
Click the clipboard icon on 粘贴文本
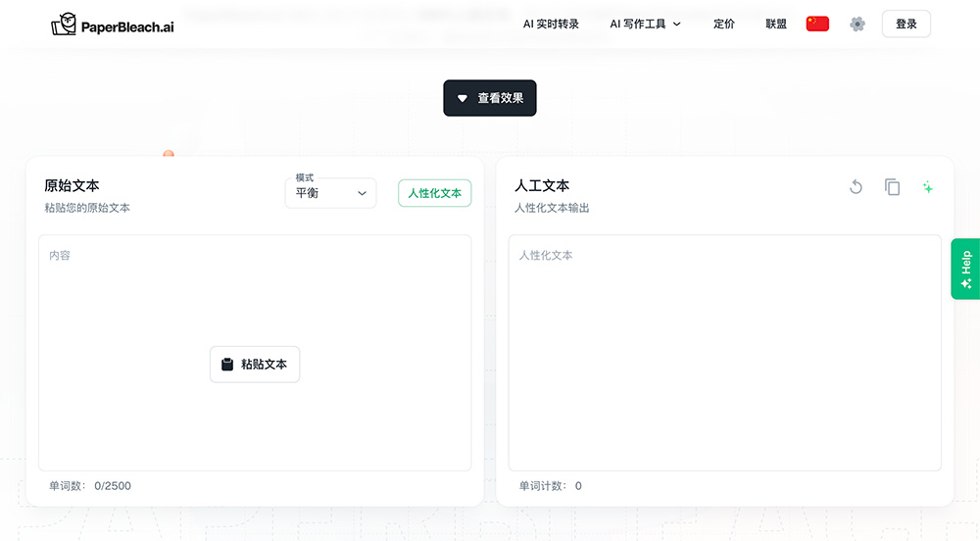[227, 365]
